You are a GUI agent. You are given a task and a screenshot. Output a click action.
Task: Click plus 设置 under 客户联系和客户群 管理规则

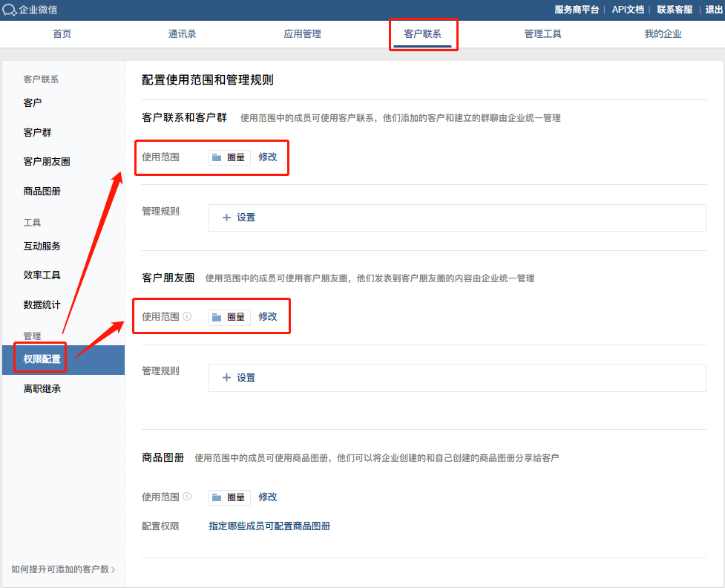coord(239,218)
